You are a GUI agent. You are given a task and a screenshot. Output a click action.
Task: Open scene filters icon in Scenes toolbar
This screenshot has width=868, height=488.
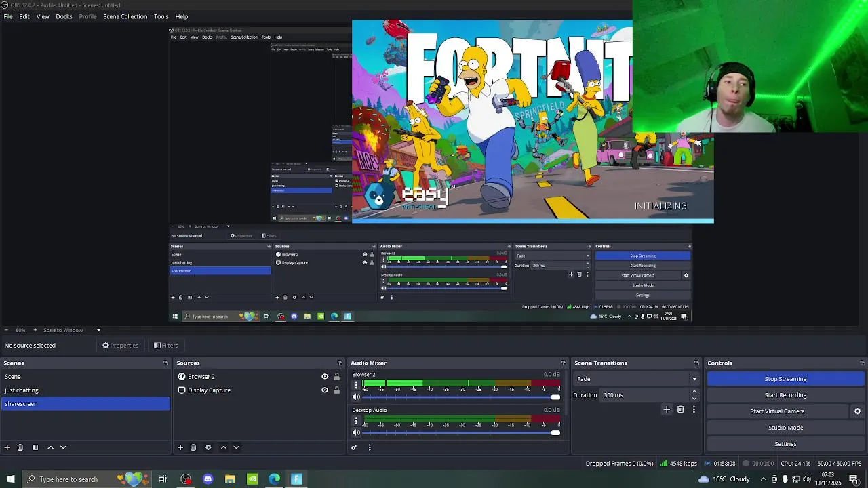tap(35, 447)
